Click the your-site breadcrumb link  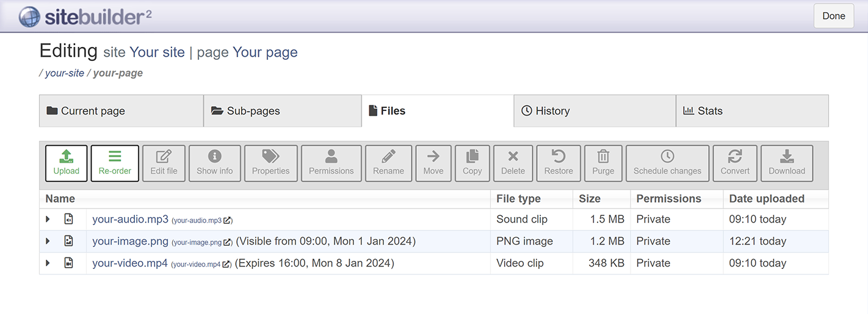64,73
